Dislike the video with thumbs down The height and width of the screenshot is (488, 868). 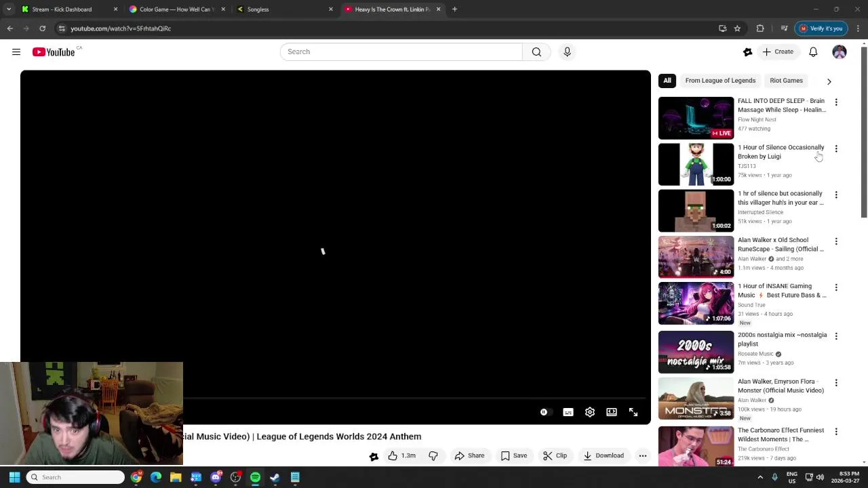433,455
